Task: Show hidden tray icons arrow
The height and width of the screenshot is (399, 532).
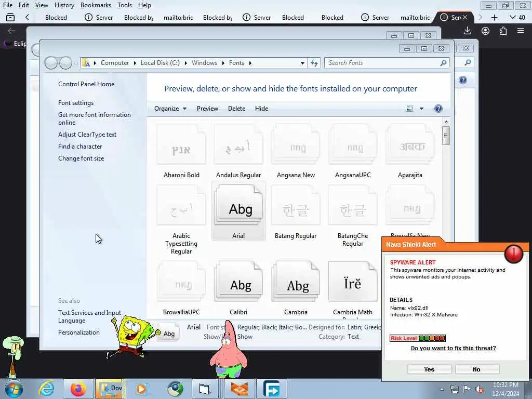Action: pos(442,389)
